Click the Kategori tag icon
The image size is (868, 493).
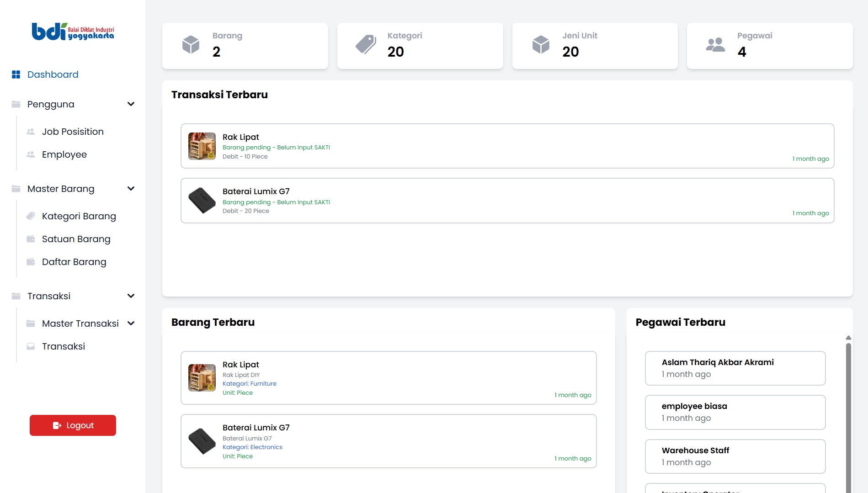(x=366, y=45)
